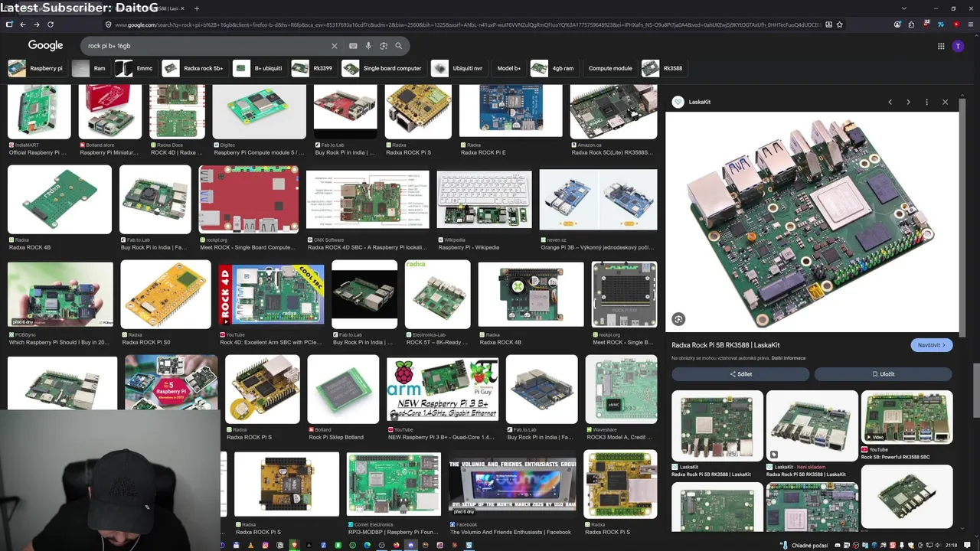Image resolution: width=980 pixels, height=551 pixels.
Task: Filter results by Ram chip
Action: tap(90, 68)
